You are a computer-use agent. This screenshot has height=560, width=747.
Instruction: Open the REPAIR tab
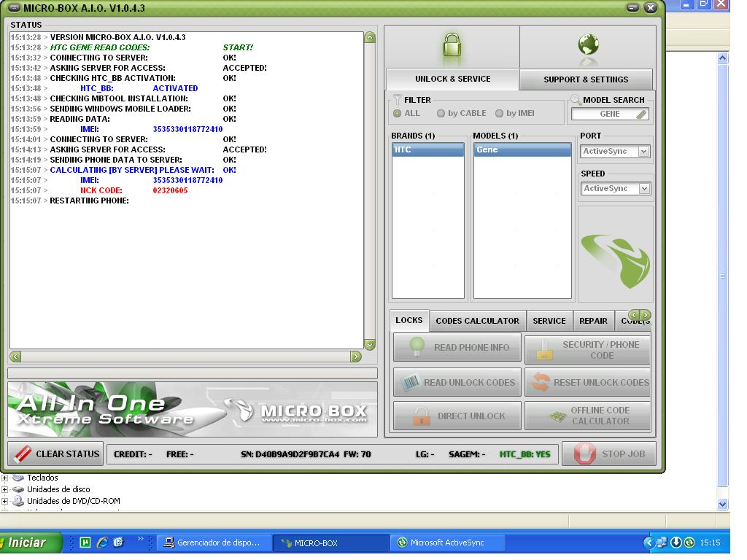click(594, 322)
